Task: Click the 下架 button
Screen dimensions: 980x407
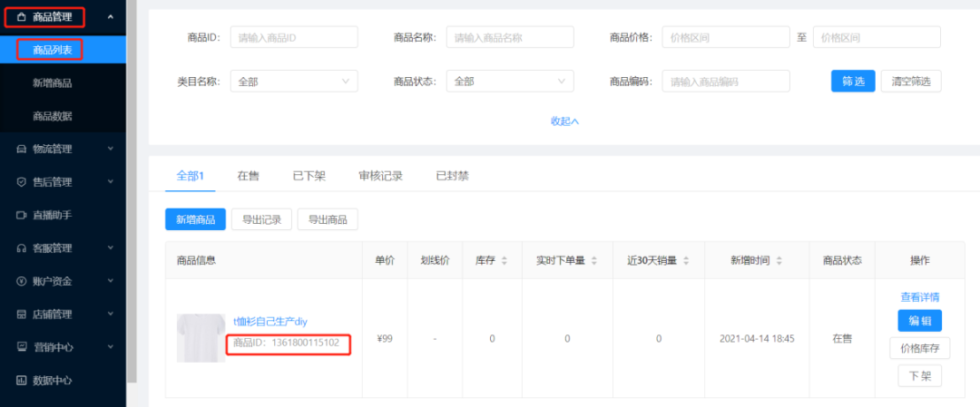Action: click(x=920, y=376)
